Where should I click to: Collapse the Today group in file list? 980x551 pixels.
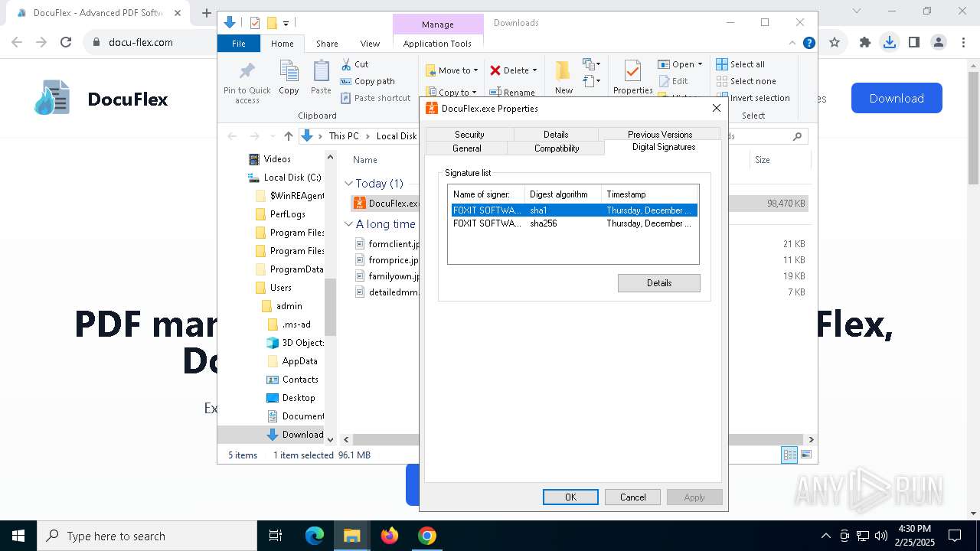(x=348, y=184)
